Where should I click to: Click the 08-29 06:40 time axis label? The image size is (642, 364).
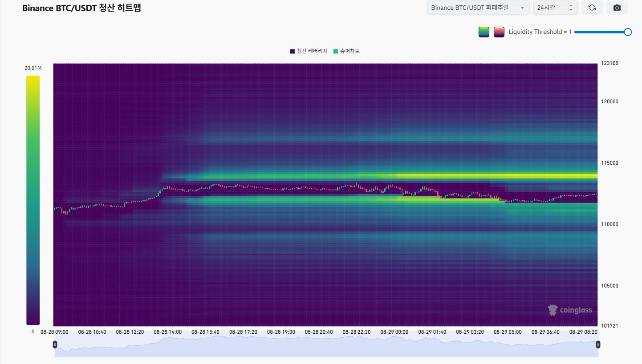click(545, 332)
